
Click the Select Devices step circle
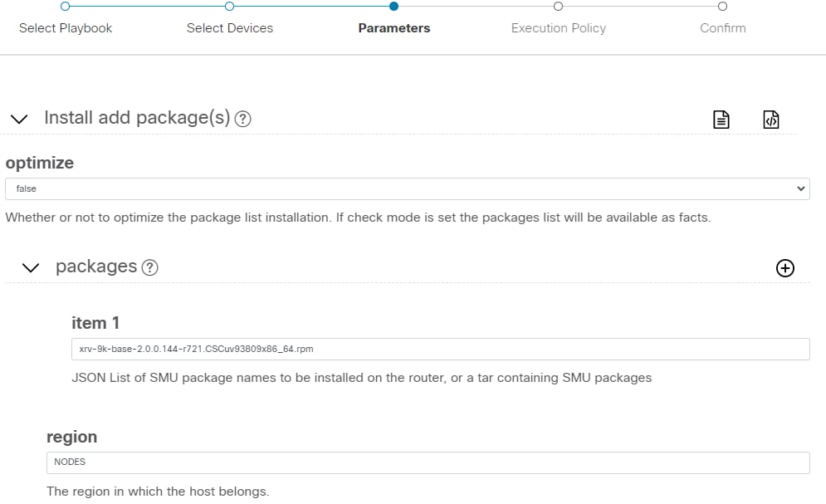click(x=229, y=7)
